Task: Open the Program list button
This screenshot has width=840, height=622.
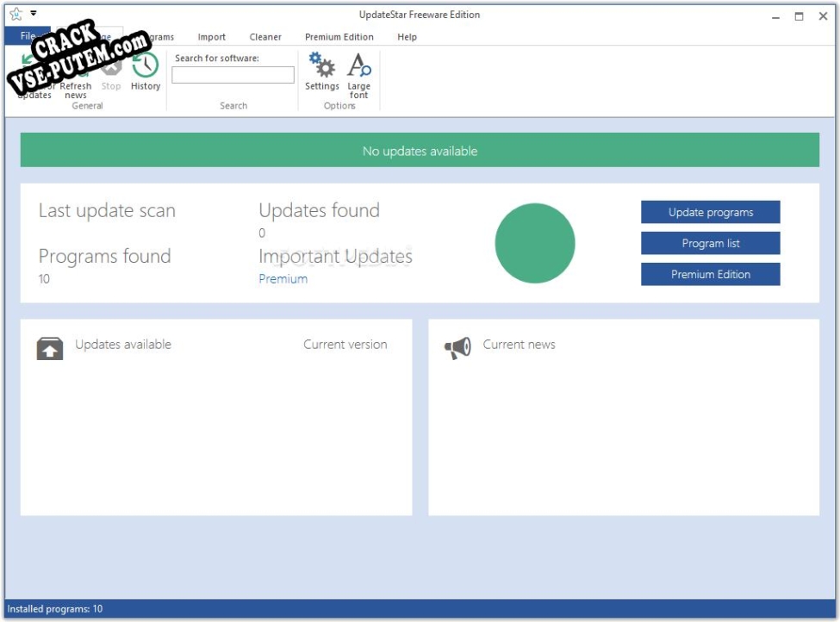Action: pyautogui.click(x=711, y=243)
